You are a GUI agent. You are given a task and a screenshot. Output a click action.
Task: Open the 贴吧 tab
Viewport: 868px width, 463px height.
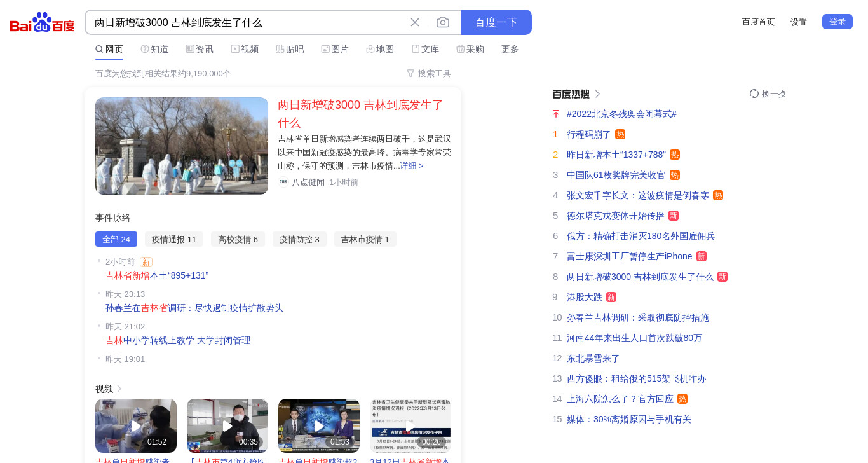(x=290, y=49)
